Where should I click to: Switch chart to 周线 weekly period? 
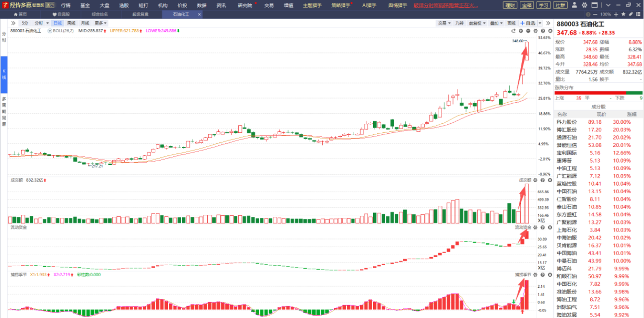pyautogui.click(x=71, y=23)
